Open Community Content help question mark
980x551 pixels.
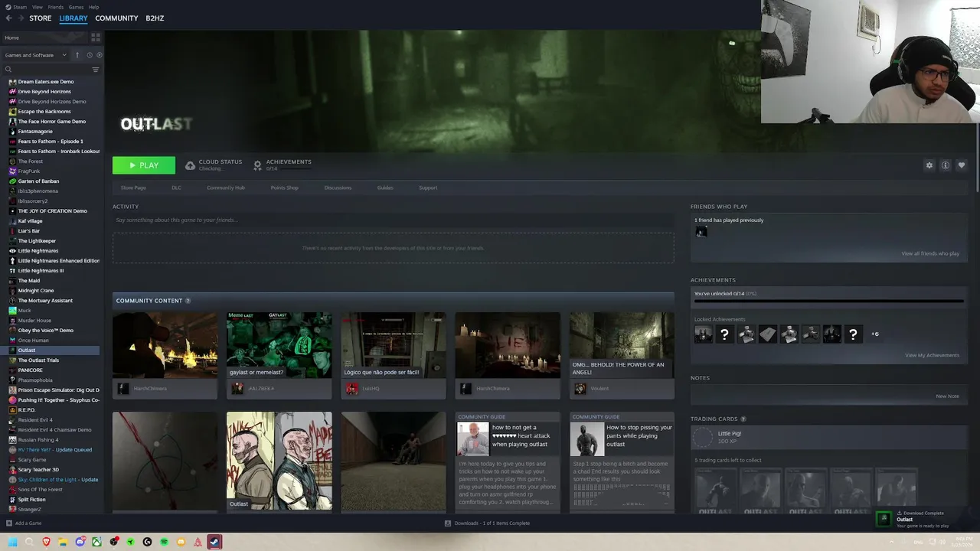click(188, 301)
